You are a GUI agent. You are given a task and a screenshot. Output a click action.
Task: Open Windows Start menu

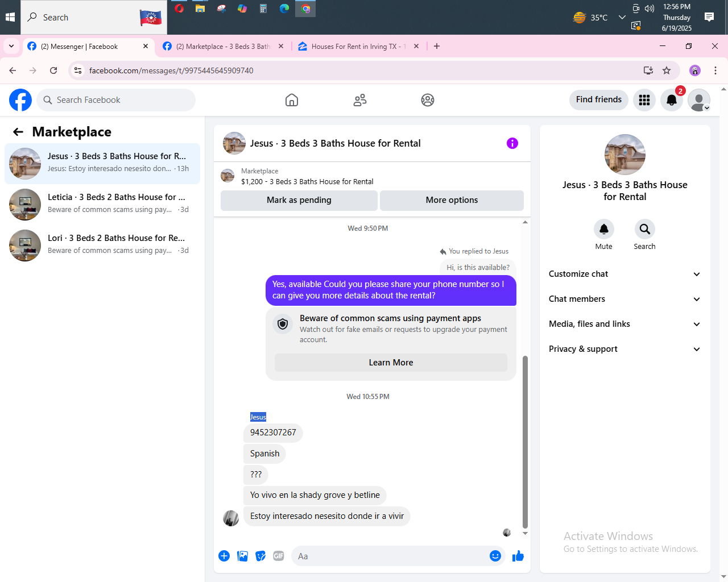pyautogui.click(x=10, y=17)
